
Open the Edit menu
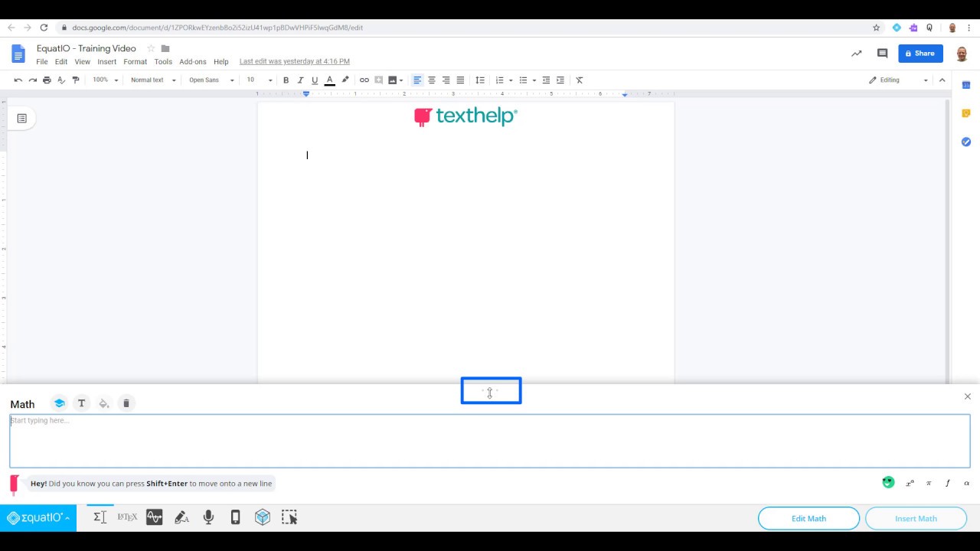click(x=61, y=62)
